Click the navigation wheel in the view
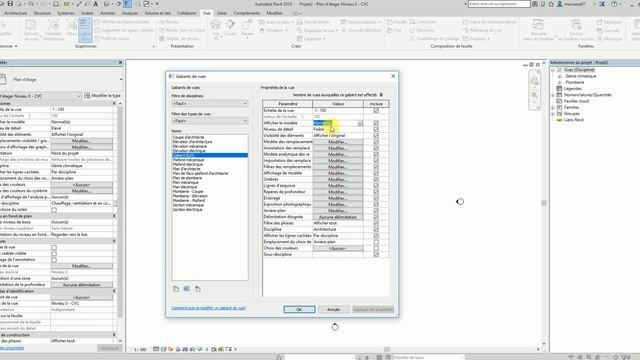Viewport: 640px width, 360px height. click(534, 81)
